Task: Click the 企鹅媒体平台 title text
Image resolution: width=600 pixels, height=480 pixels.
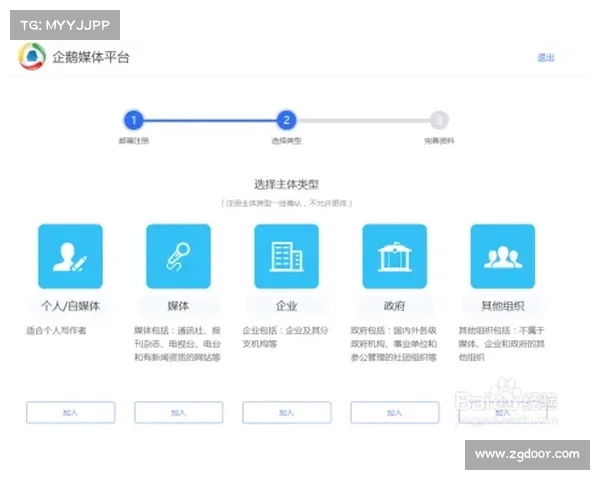Action: click(x=91, y=57)
